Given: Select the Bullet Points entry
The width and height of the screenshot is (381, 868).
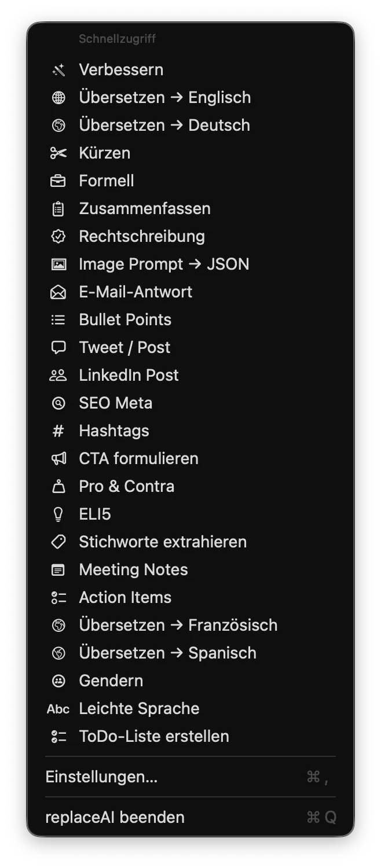Looking at the screenshot, I should tap(125, 319).
